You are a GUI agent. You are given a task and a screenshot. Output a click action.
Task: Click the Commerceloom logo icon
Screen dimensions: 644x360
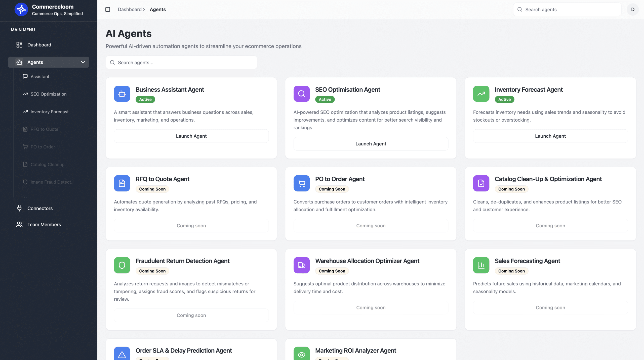pyautogui.click(x=21, y=10)
